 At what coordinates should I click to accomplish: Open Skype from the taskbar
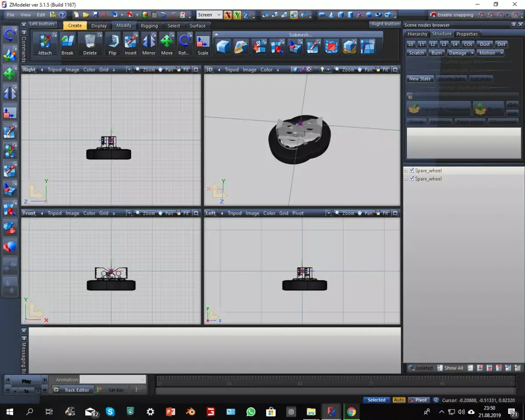110,412
